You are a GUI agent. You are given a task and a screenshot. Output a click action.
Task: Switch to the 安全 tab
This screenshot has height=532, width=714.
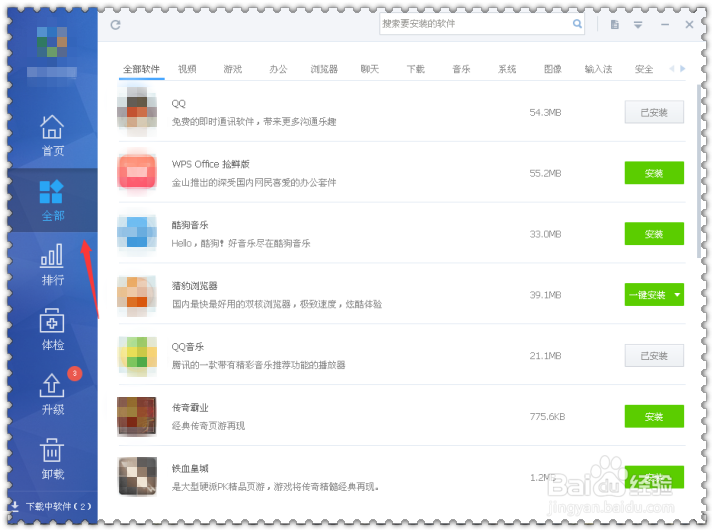(x=644, y=69)
